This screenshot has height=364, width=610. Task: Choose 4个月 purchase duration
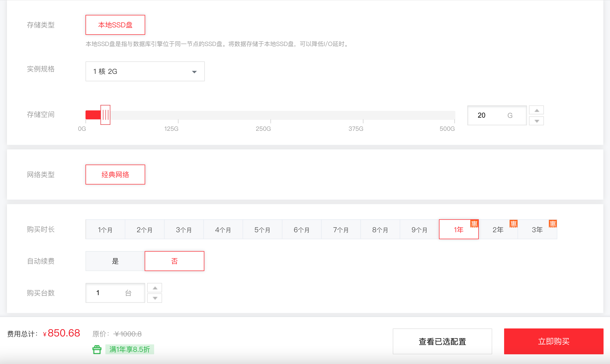223,229
